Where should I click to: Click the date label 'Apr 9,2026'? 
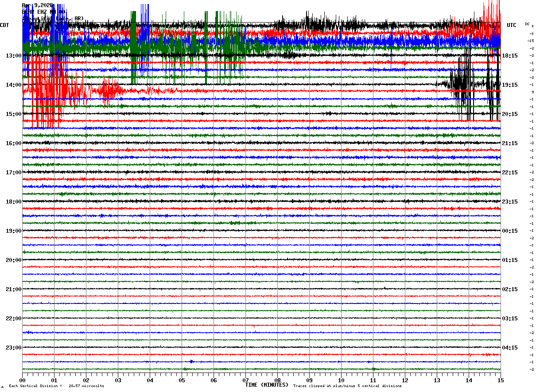tap(38, 5)
